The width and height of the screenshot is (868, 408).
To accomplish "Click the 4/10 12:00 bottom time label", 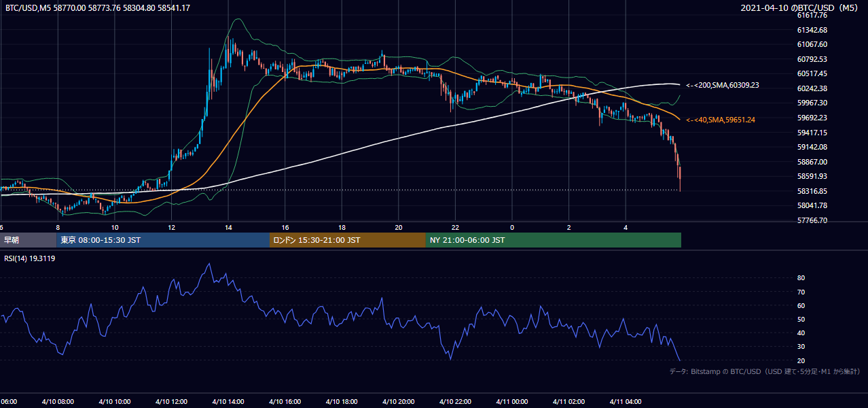I will pos(171,402).
